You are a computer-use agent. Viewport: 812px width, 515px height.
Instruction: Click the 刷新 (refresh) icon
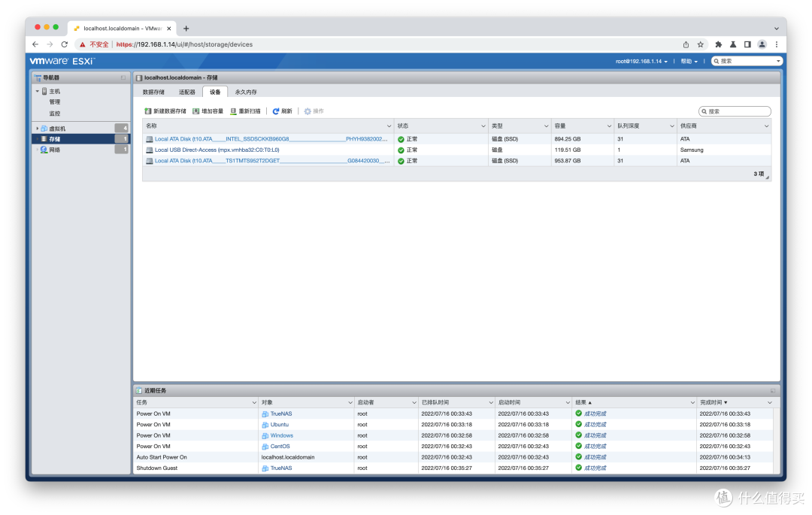tap(274, 111)
